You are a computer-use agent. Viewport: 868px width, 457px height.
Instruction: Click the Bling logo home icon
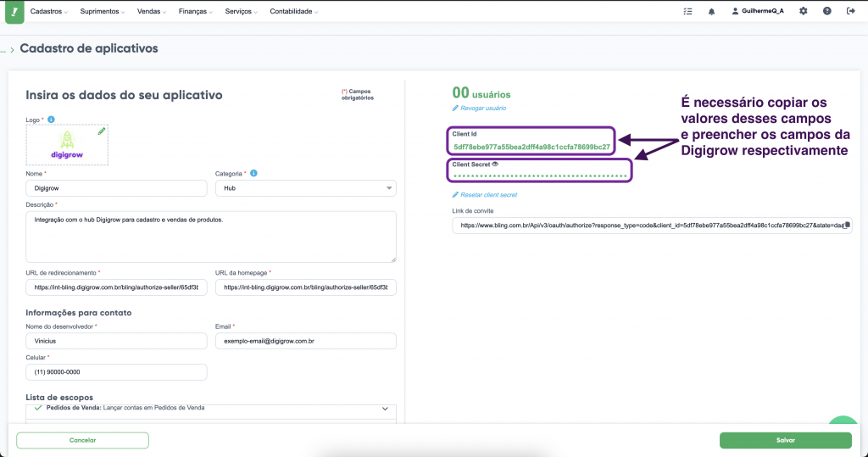[x=14, y=12]
